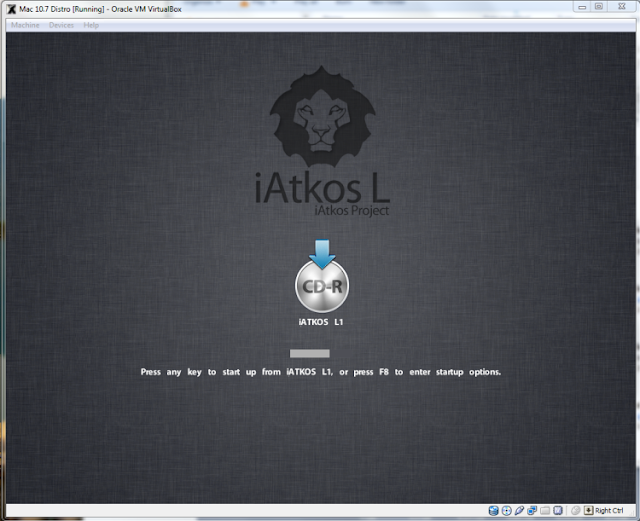Click the optical disc status icon

[507, 510]
